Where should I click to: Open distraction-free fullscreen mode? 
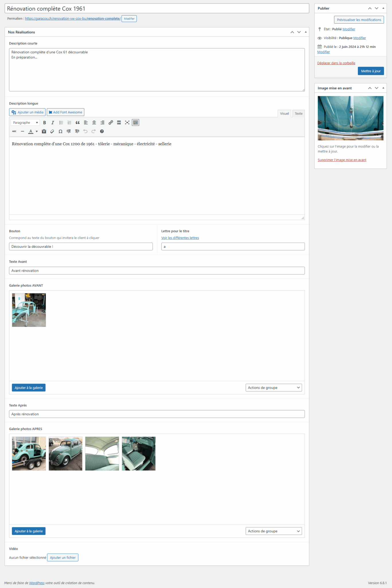point(127,123)
